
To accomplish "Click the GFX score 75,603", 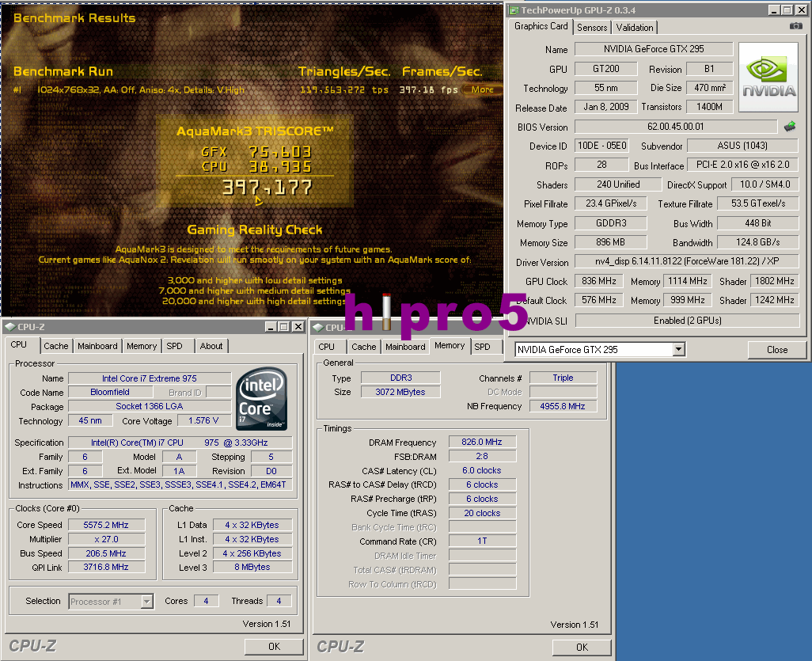I will point(279,152).
